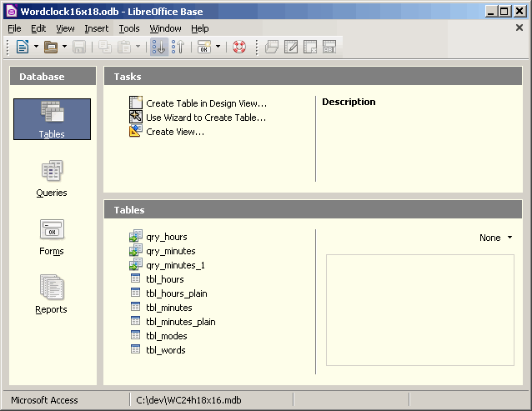This screenshot has width=532, height=411.
Task: Click the Rename table toolbar icon
Action: point(329,47)
